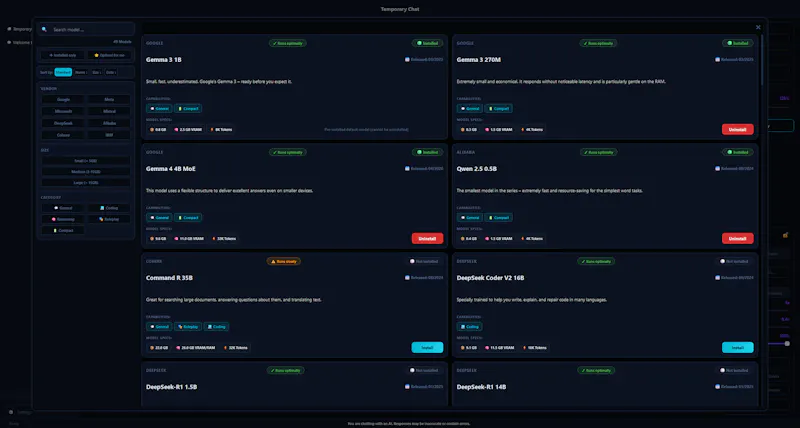Filter vendors by Google
Screen dimensions: 800x428
[x=63, y=99]
